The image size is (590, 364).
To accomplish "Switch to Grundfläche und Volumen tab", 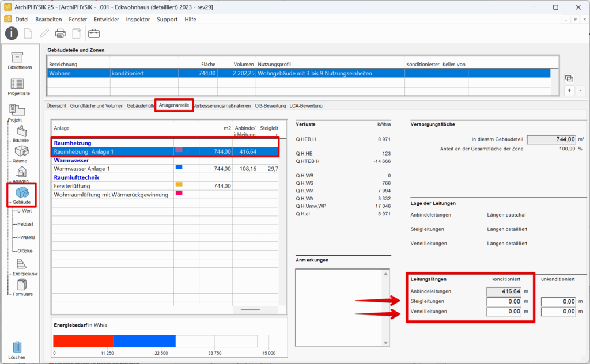I will click(x=97, y=105).
